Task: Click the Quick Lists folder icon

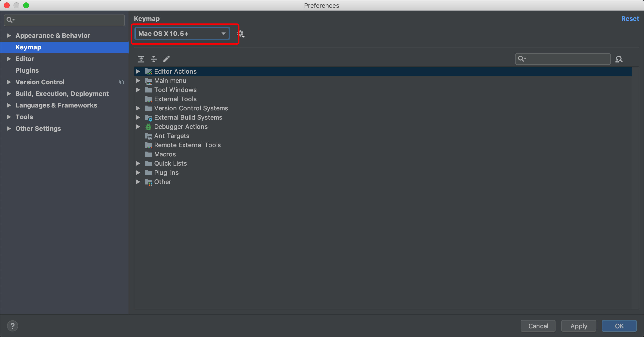Action: coord(148,163)
